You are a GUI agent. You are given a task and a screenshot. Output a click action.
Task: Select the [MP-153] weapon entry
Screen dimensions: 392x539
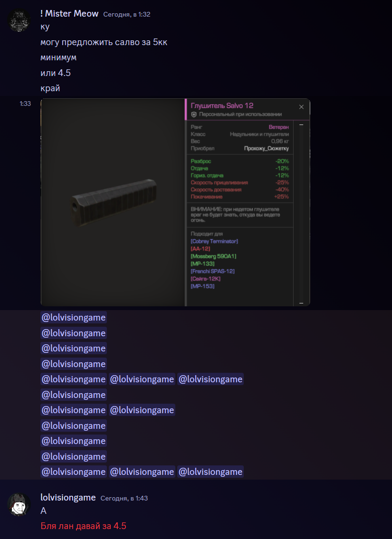(202, 286)
